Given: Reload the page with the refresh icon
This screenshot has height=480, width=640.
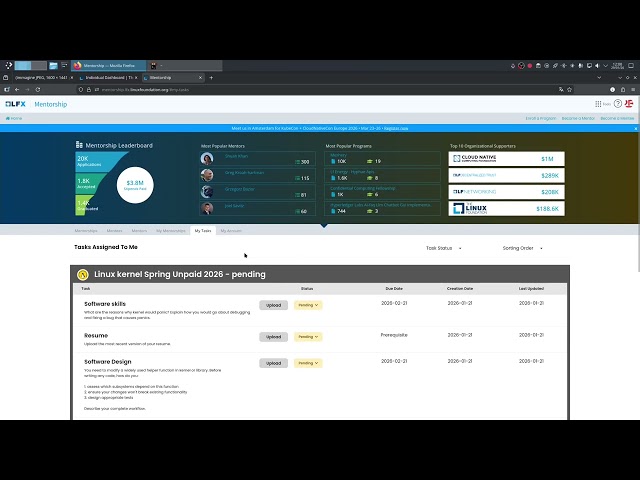Looking at the screenshot, I should (x=38, y=89).
